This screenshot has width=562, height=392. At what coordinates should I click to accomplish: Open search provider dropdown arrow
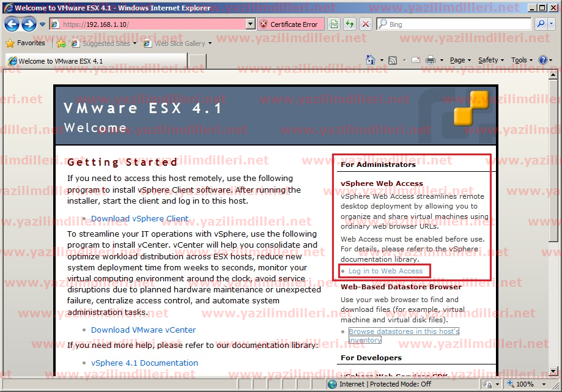click(552, 24)
